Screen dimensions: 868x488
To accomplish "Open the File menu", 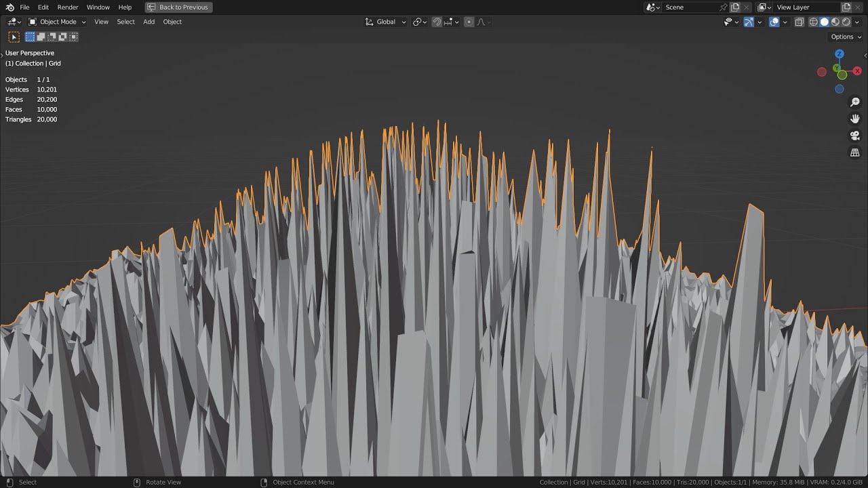I will [24, 7].
